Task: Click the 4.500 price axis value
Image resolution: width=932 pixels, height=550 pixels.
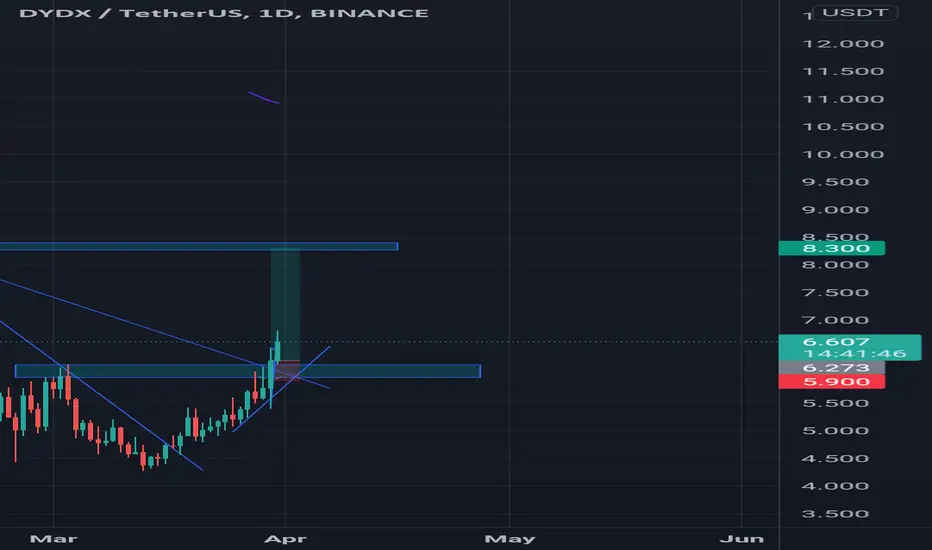Action: [836, 458]
